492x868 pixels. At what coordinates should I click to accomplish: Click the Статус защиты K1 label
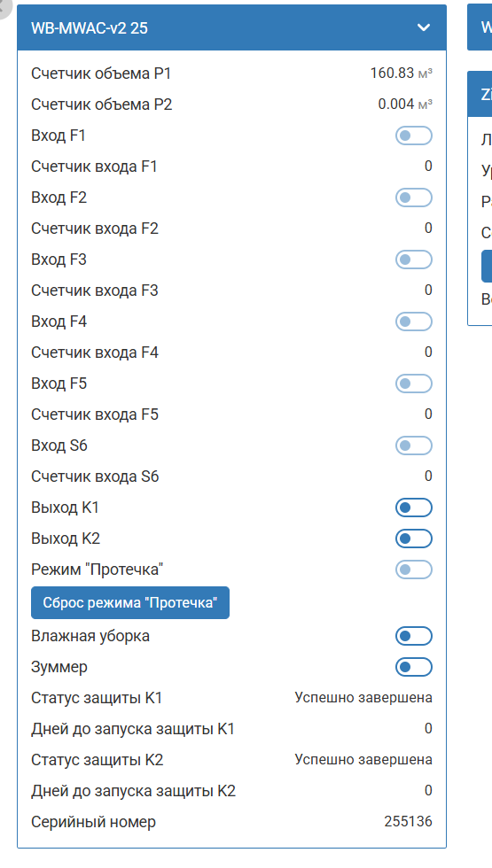[97, 698]
